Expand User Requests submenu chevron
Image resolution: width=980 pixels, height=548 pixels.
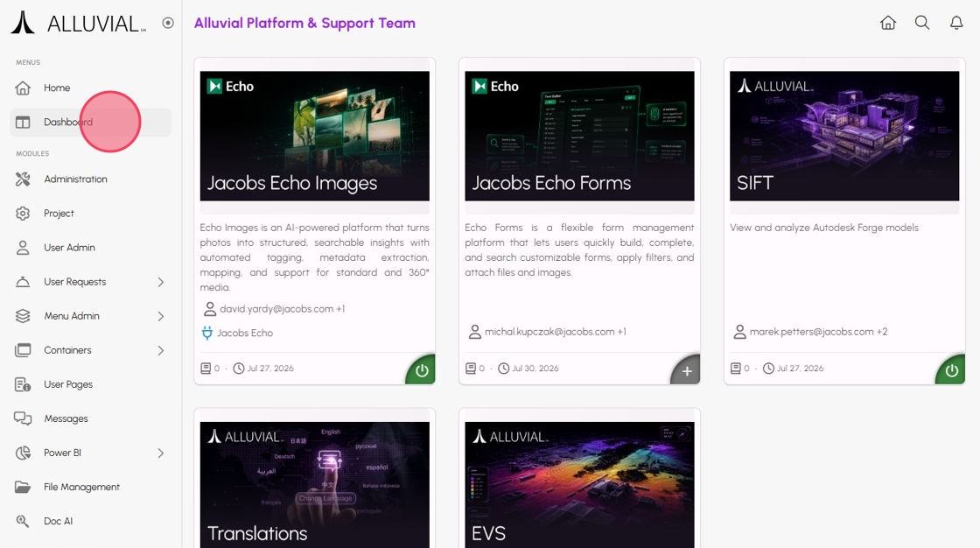click(161, 282)
